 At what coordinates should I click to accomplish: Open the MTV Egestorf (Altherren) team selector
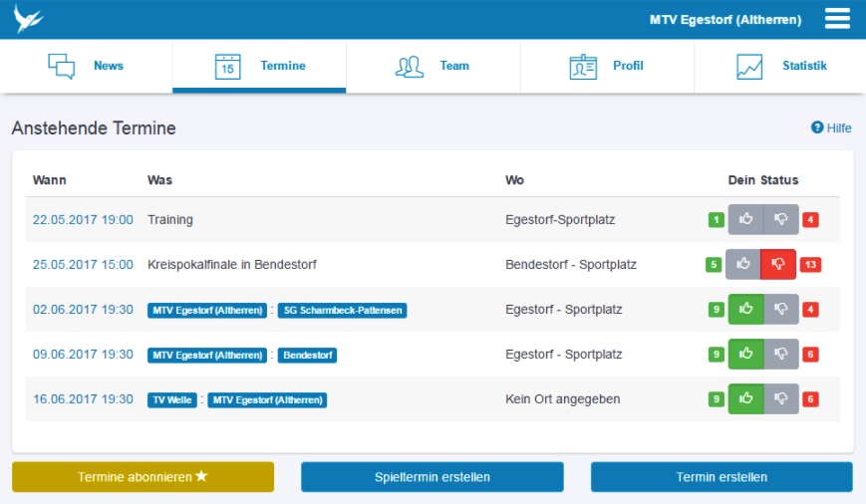(725, 20)
